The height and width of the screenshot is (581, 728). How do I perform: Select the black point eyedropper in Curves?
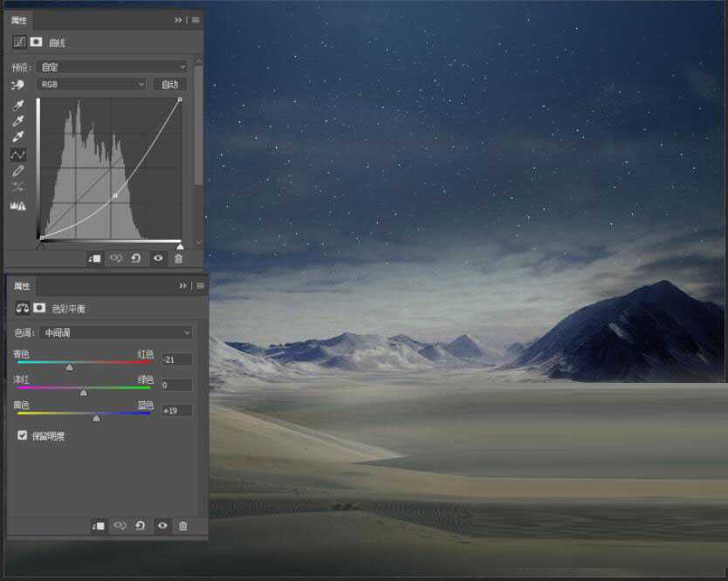[x=18, y=105]
